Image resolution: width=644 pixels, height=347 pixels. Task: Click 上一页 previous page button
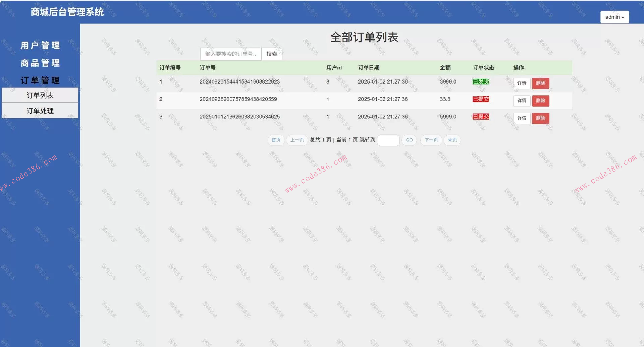297,140
